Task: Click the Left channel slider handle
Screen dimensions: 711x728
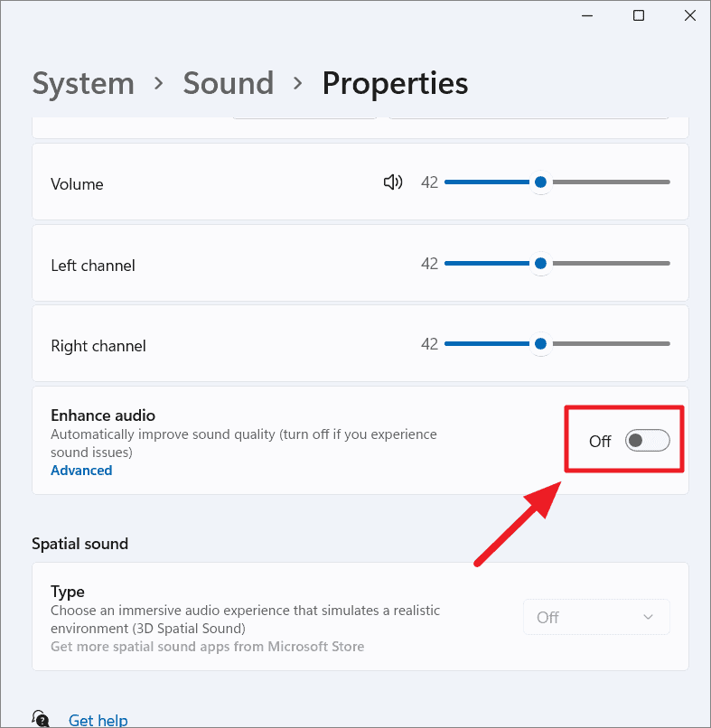Action: point(540,263)
